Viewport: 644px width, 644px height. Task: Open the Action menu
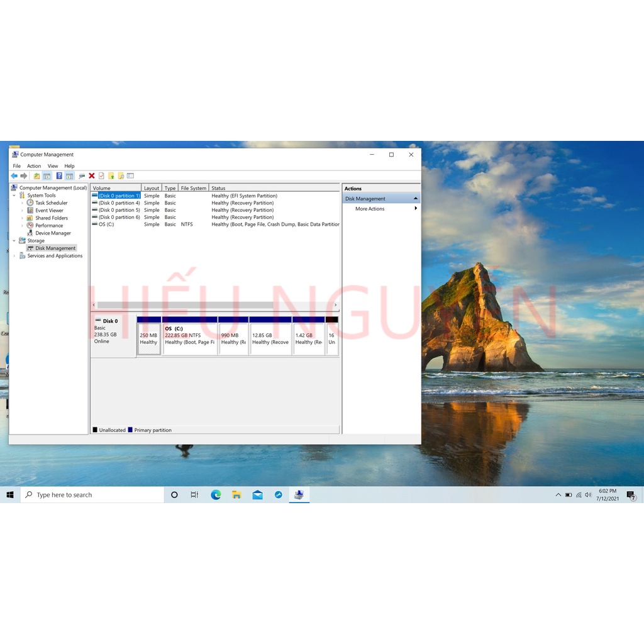click(34, 166)
